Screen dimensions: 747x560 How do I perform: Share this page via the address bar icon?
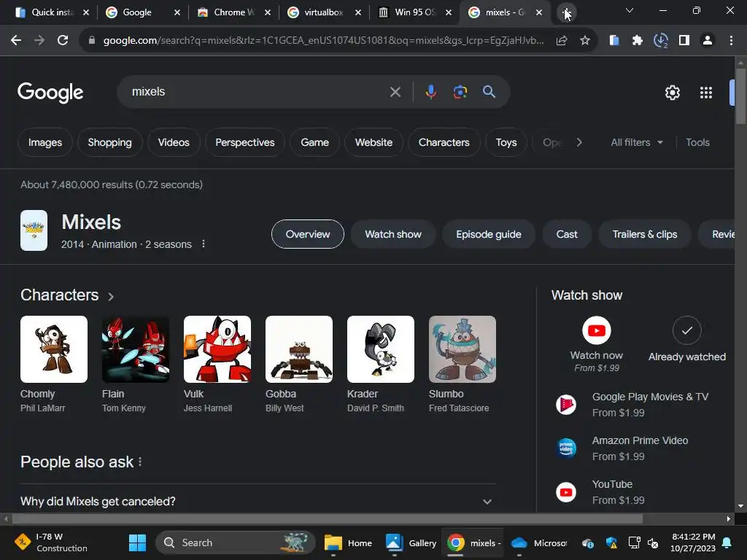click(x=562, y=41)
